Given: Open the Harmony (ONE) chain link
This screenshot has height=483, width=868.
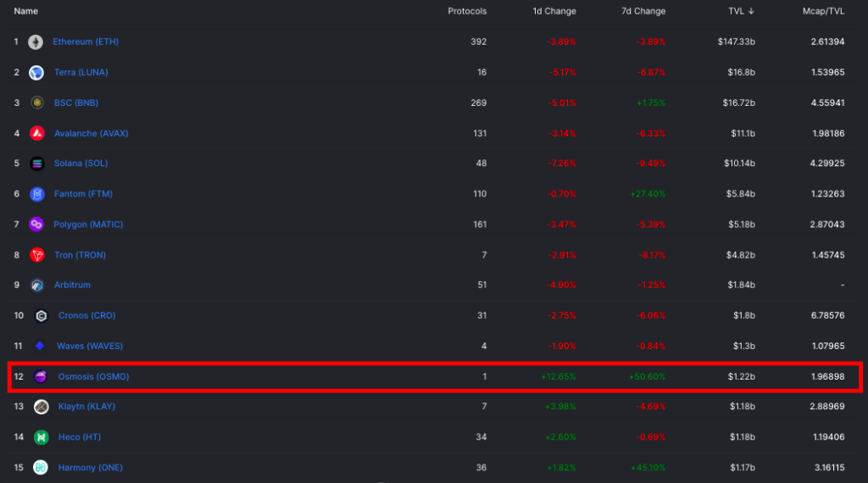Looking at the screenshot, I should pyautogui.click(x=91, y=468).
